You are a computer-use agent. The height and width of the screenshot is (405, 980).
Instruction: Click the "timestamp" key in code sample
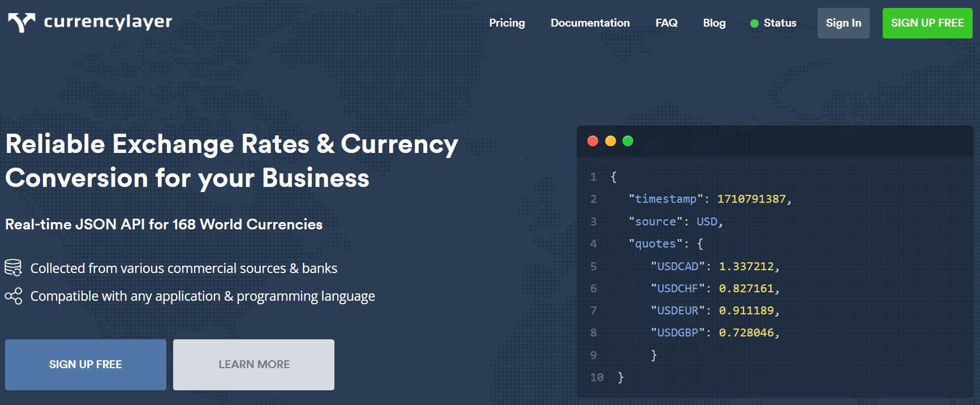[665, 199]
